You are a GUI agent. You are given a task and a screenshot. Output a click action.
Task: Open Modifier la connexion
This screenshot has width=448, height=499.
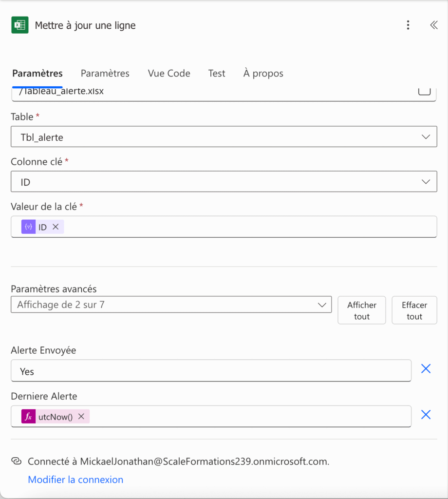click(x=75, y=480)
